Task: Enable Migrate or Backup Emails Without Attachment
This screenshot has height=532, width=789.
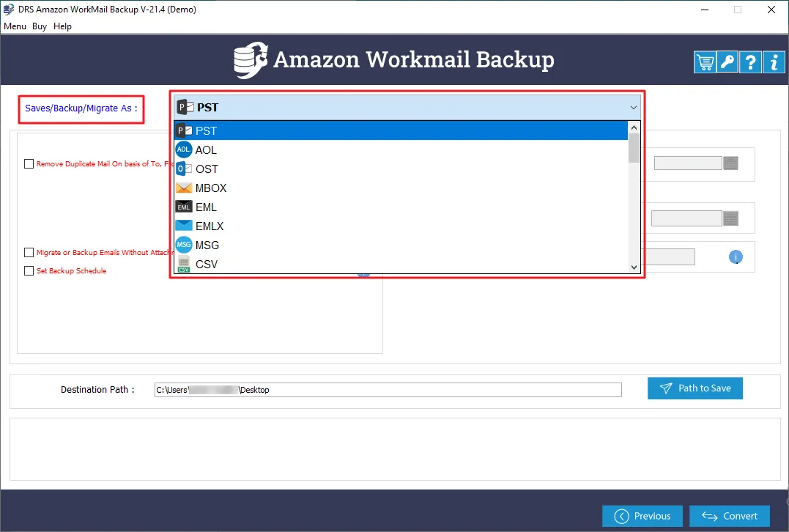Action: click(x=29, y=252)
